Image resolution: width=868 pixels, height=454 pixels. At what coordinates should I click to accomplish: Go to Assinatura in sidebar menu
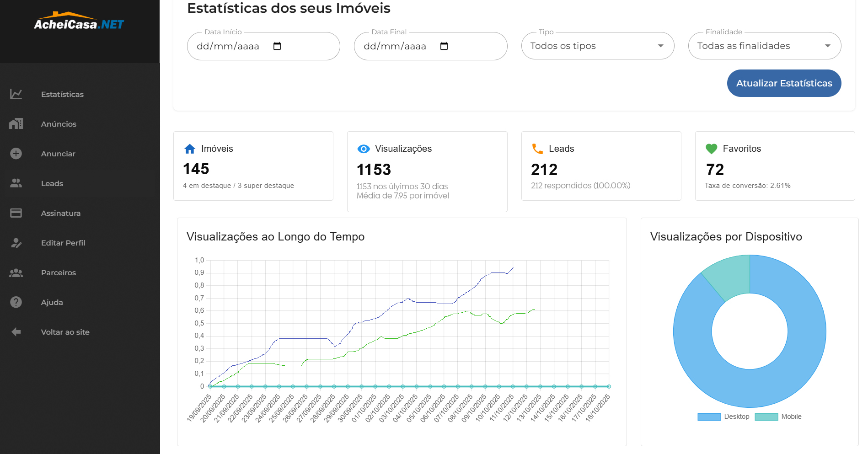(61, 213)
